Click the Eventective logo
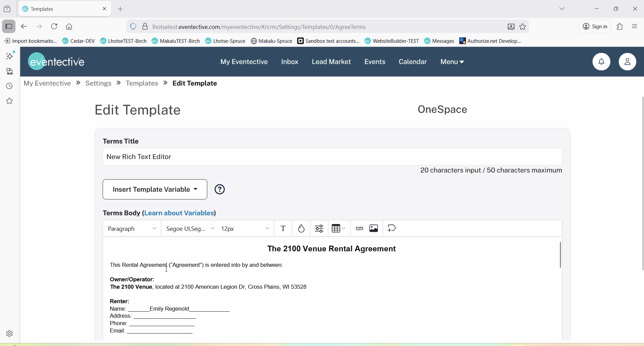Viewport: 644px width, 346px height. pyautogui.click(x=57, y=62)
